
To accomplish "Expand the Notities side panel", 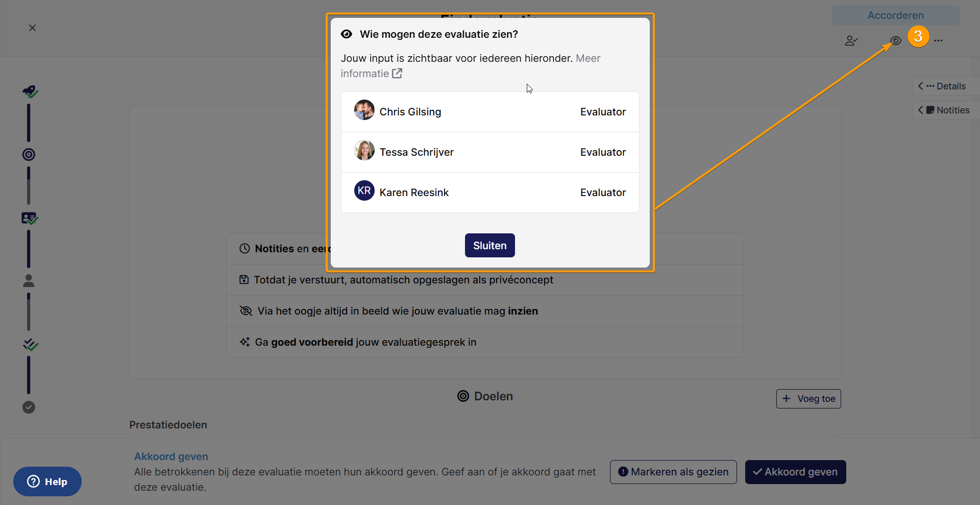I will tap(945, 110).
